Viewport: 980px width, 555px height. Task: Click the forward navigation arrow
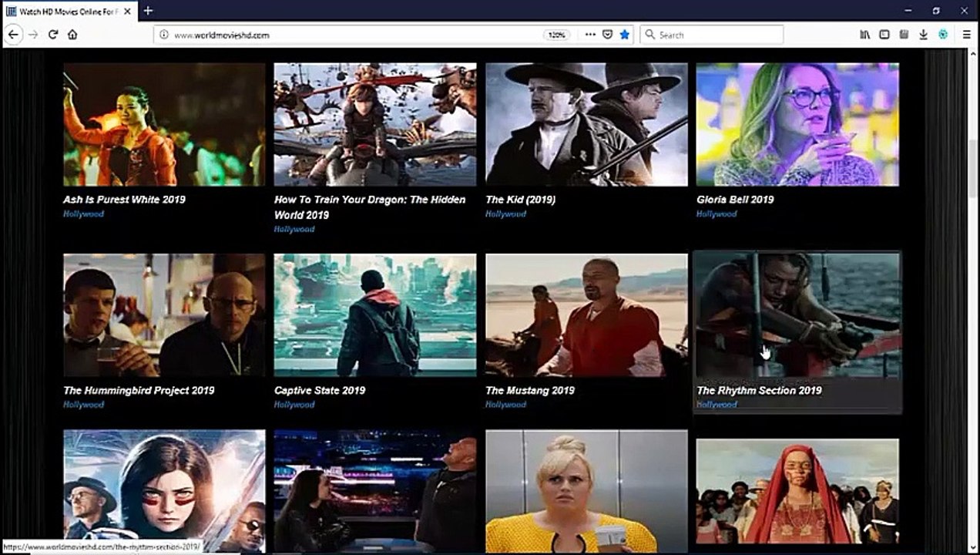33,35
